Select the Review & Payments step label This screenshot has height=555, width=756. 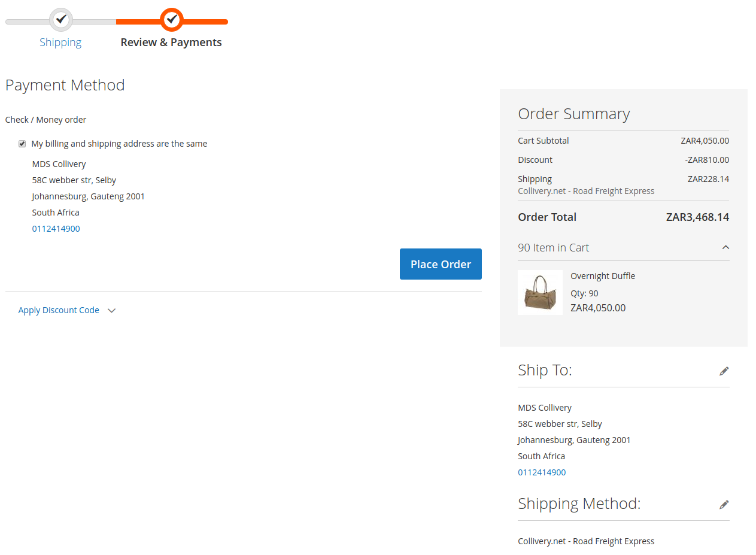171,43
